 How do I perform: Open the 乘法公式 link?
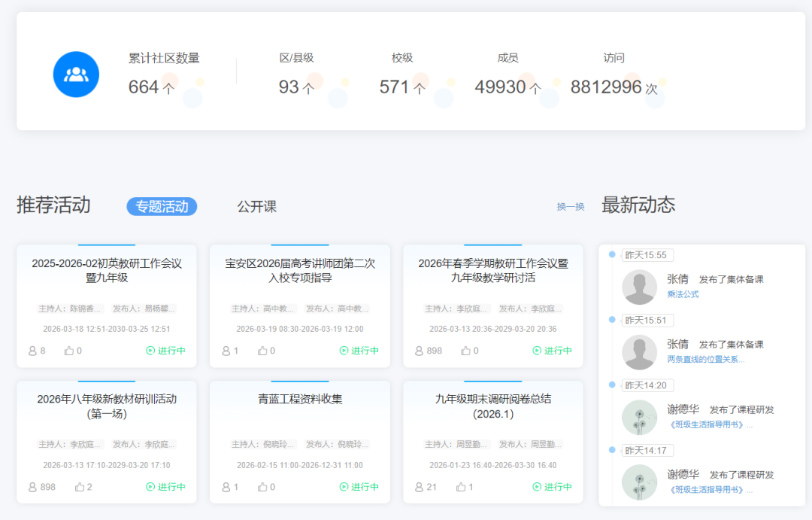click(683, 294)
